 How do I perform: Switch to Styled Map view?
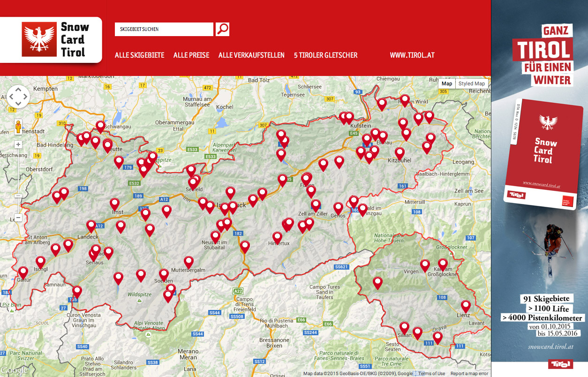point(471,84)
